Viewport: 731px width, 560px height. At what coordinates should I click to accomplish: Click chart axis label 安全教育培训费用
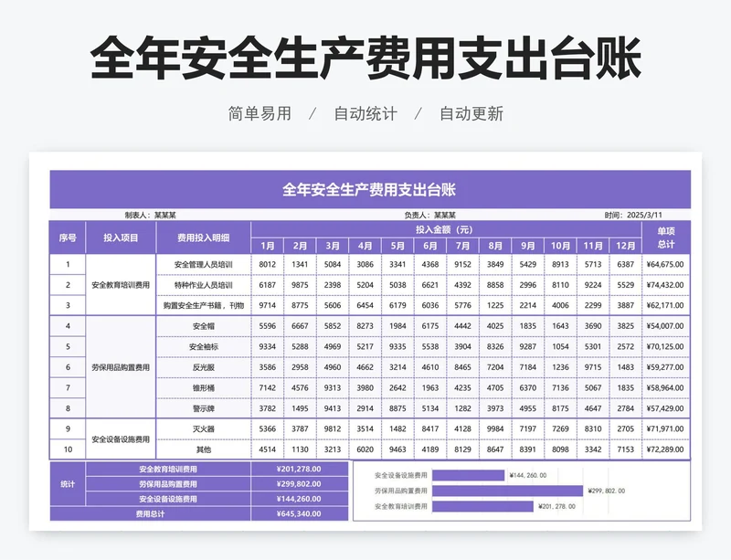[401, 506]
